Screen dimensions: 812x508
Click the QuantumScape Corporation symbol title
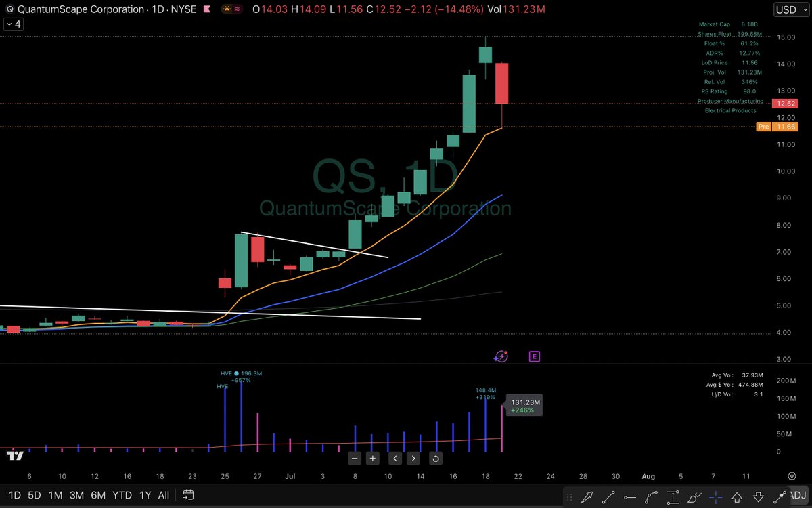[x=81, y=9]
